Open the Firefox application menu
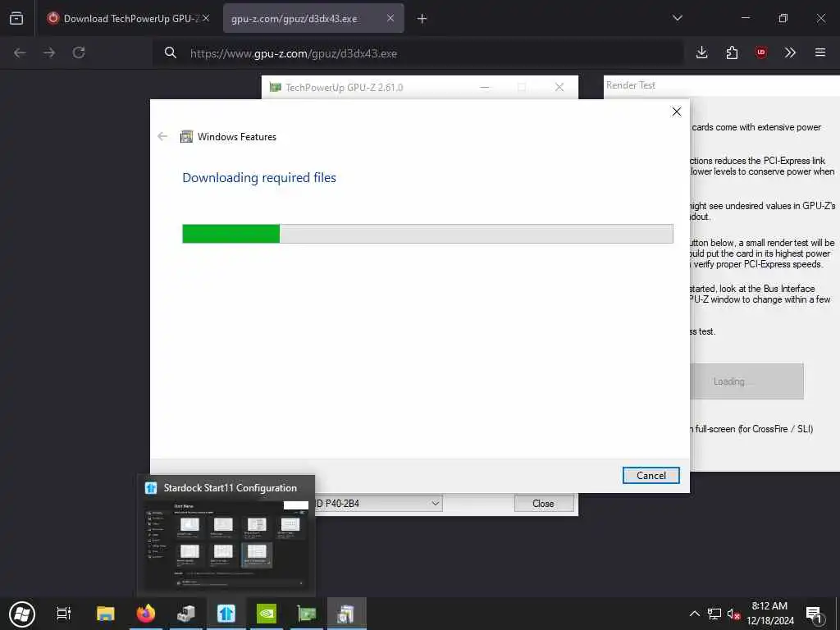This screenshot has width=840, height=630. pos(820,52)
